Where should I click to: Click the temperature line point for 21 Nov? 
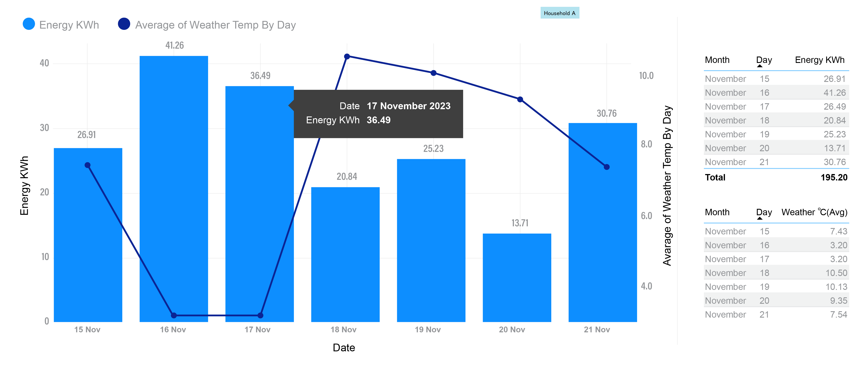point(607,167)
